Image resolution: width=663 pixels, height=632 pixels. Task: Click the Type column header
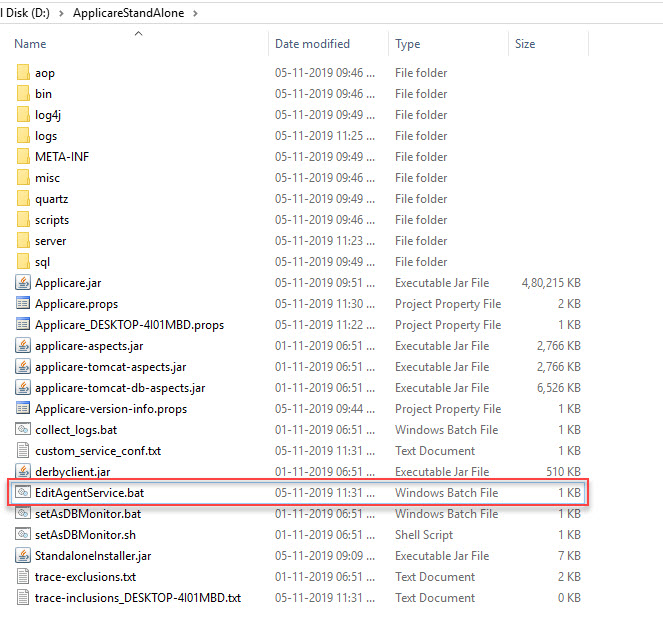click(x=407, y=44)
